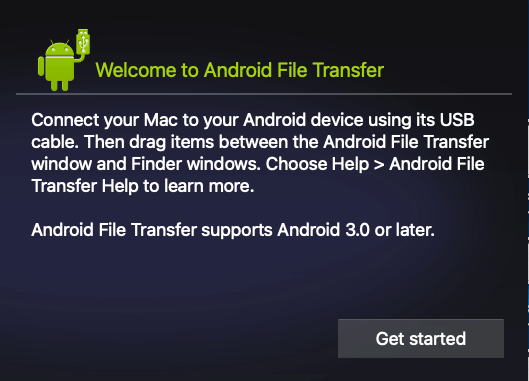Click the robot's lowered arm
This screenshot has height=381, width=529.
tap(41, 66)
